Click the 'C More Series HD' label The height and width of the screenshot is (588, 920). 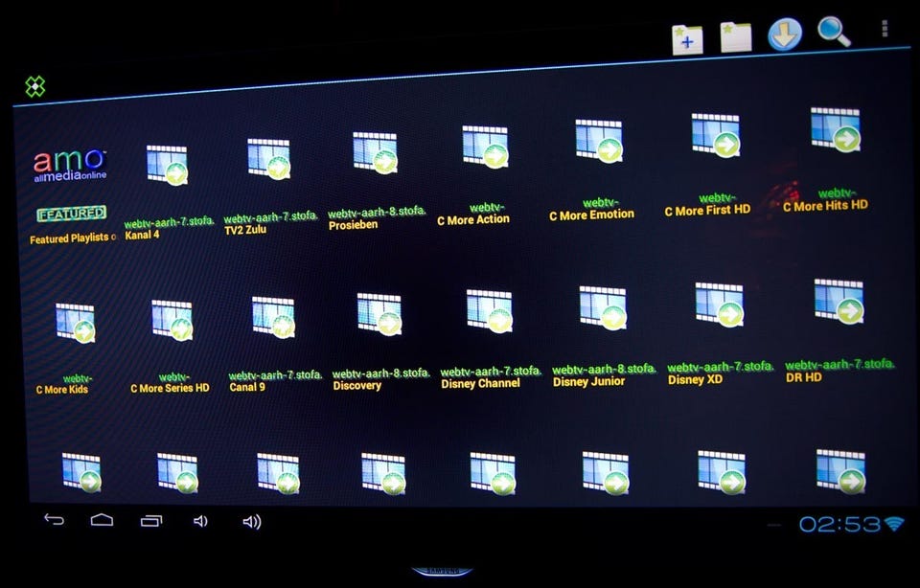[x=170, y=388]
